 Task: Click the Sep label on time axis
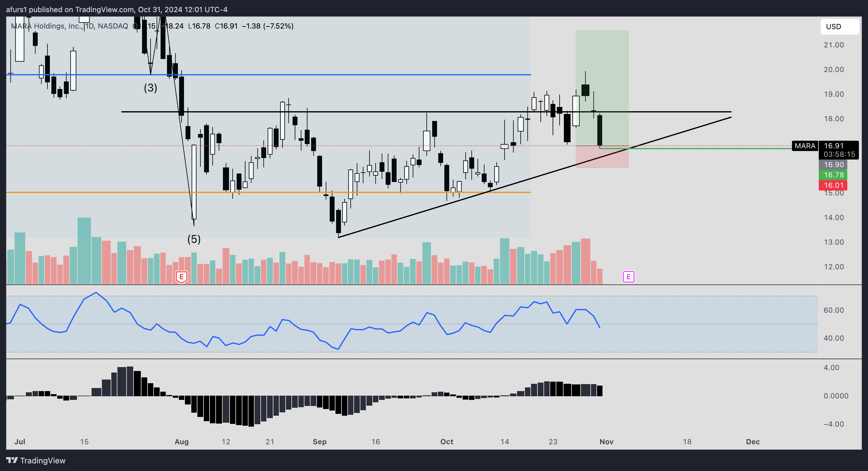coord(319,442)
